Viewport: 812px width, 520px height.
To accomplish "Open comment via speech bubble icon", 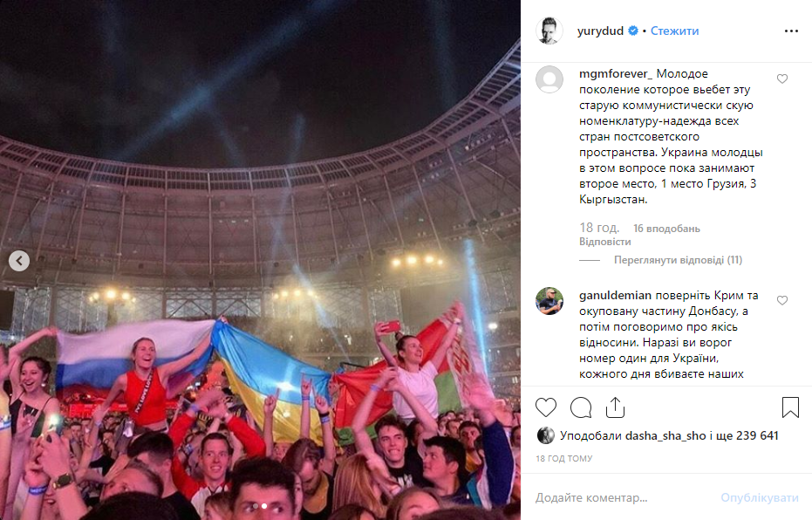I will tap(581, 407).
